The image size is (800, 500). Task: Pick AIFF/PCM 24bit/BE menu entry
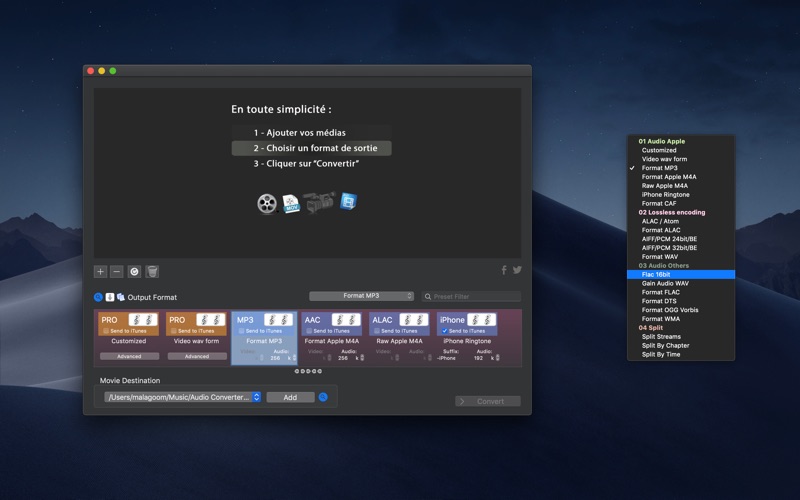681,239
